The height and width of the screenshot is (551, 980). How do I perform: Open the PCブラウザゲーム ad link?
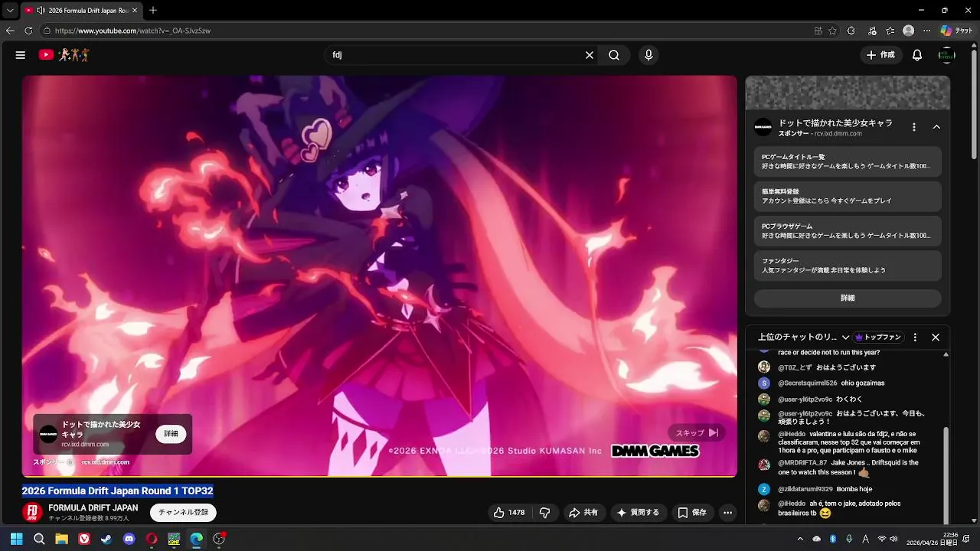tap(848, 231)
